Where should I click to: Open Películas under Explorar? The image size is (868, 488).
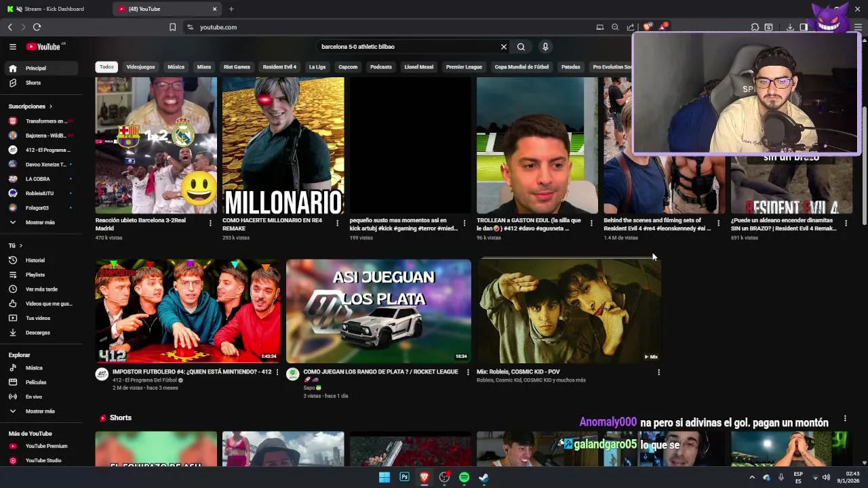click(x=36, y=382)
